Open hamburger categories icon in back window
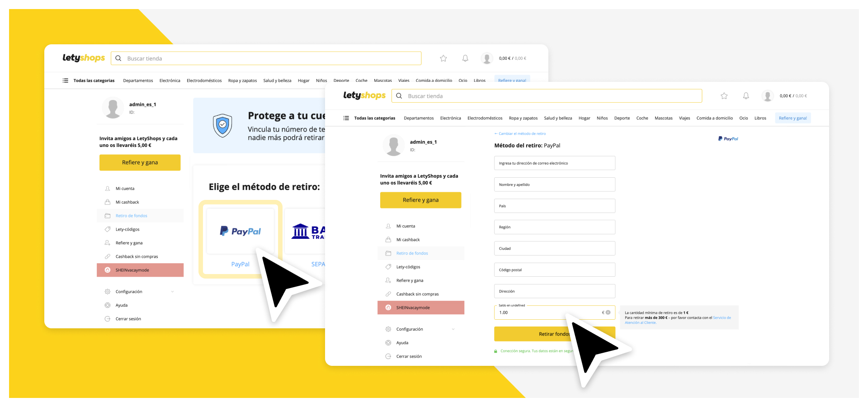Screen dimensions: 868x407 (65, 80)
